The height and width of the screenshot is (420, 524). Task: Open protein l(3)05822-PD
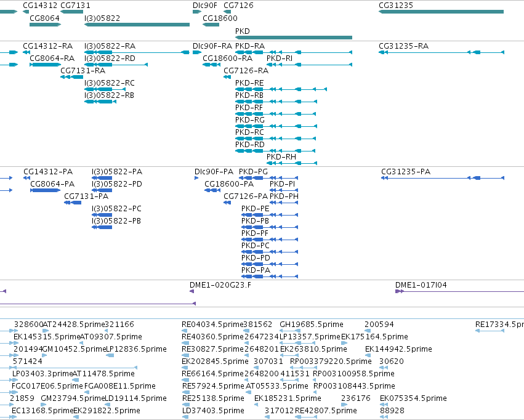pos(117,184)
